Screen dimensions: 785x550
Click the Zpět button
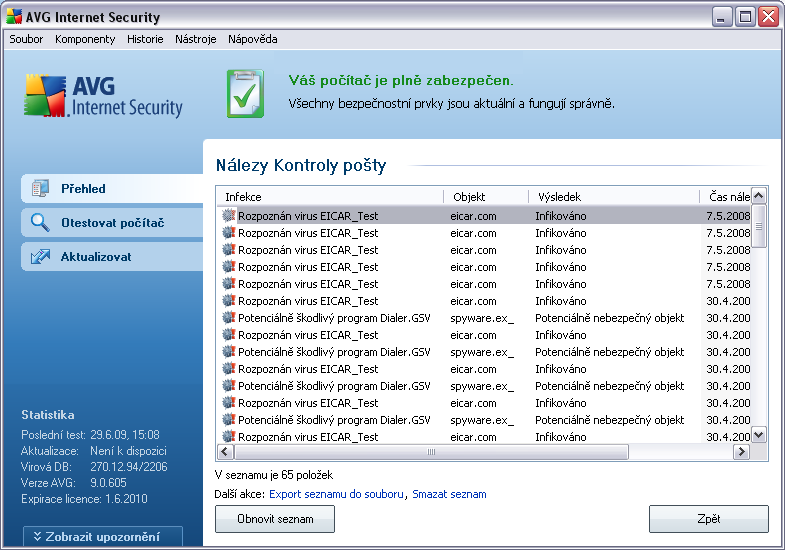click(x=709, y=519)
